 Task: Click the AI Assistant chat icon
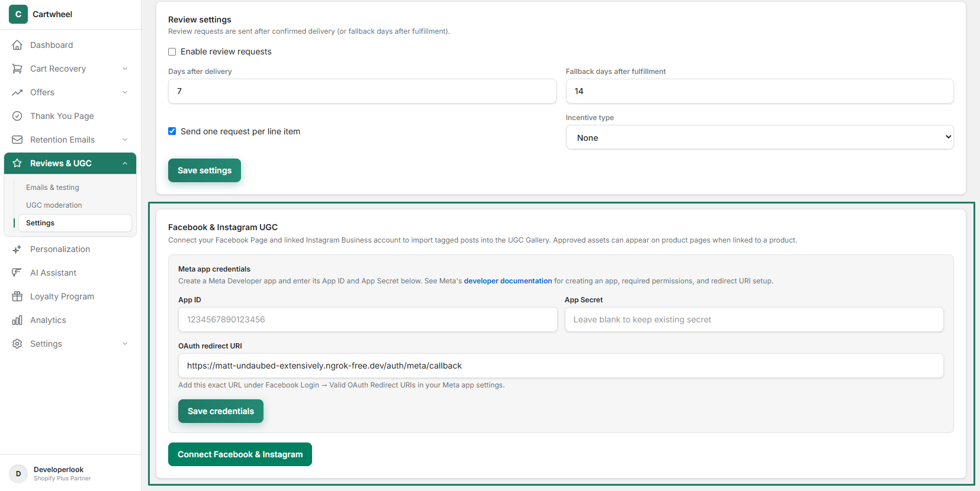(x=17, y=273)
